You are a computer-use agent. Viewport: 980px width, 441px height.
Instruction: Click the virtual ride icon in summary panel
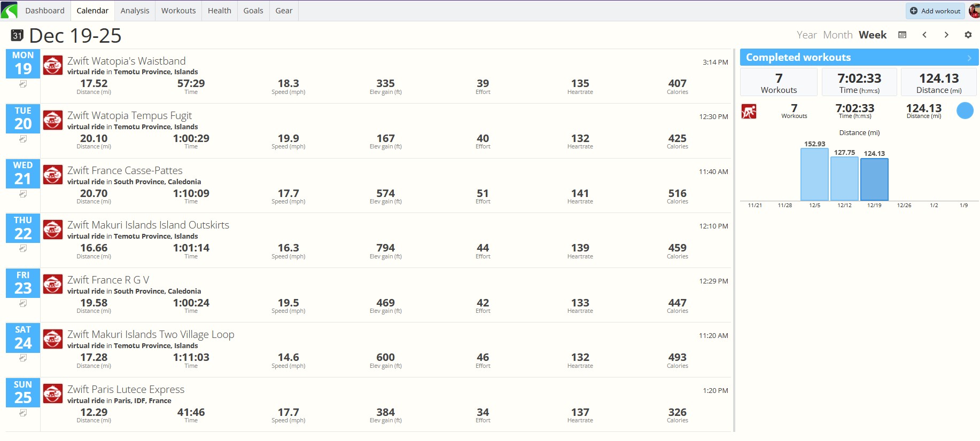tap(749, 111)
